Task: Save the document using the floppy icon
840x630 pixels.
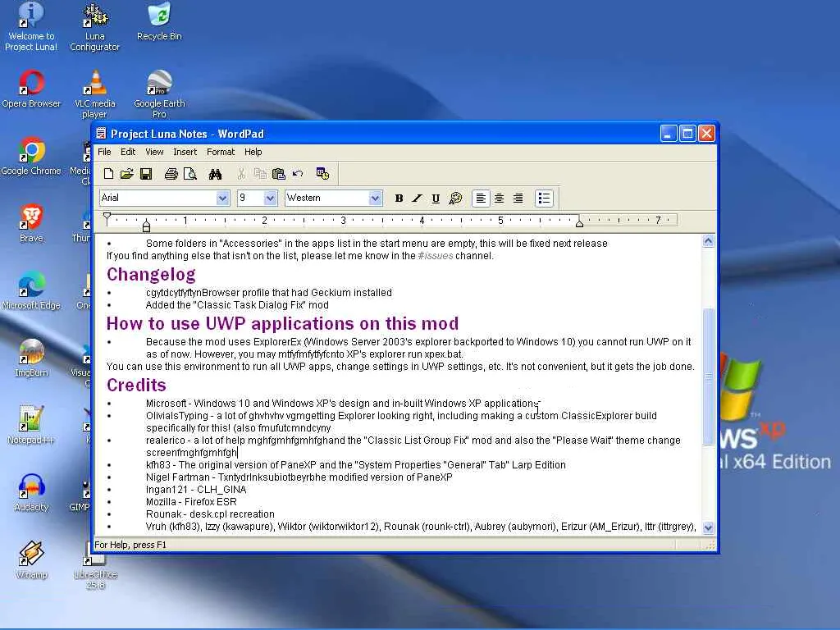Action: coord(146,174)
